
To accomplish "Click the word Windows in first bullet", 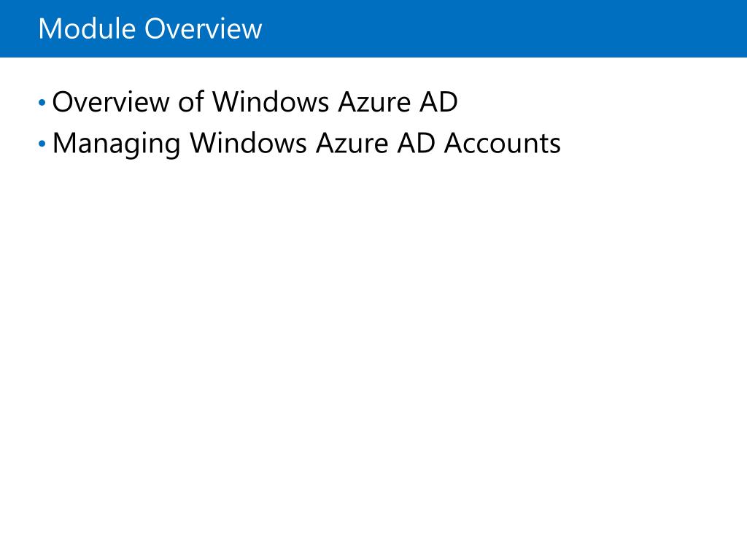I will tap(271, 102).
